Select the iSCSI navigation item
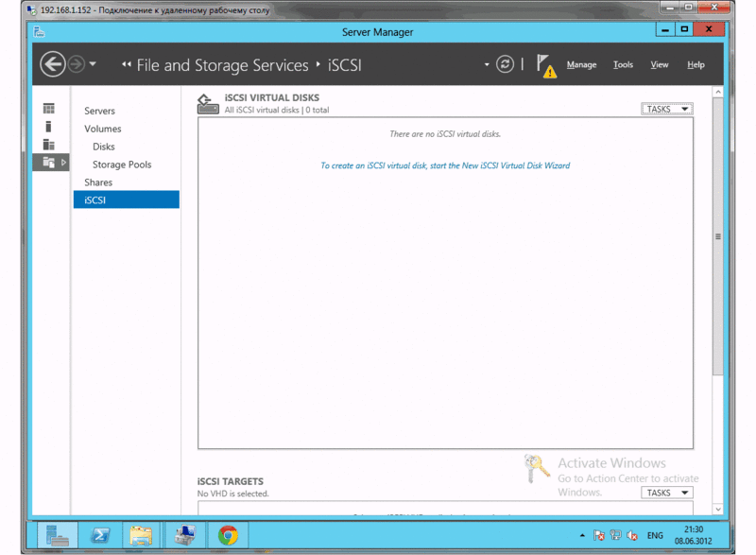This screenshot has height=555, width=756. tap(127, 199)
